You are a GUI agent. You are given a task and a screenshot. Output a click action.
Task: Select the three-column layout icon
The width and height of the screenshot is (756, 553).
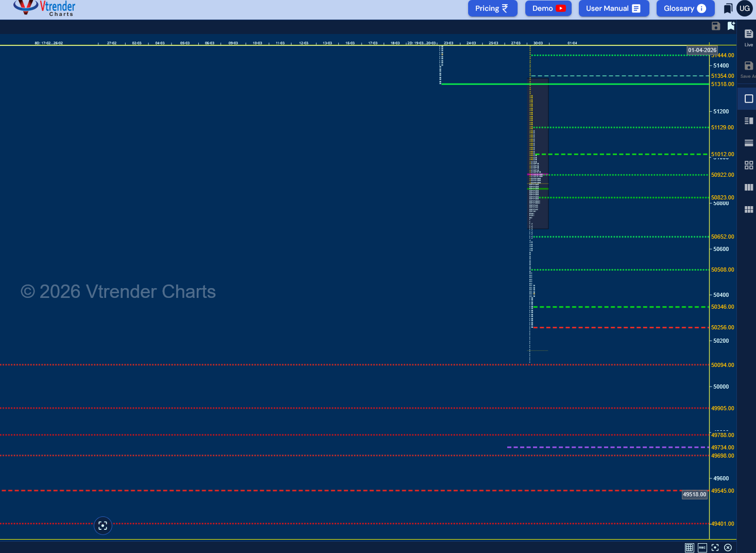click(x=748, y=187)
